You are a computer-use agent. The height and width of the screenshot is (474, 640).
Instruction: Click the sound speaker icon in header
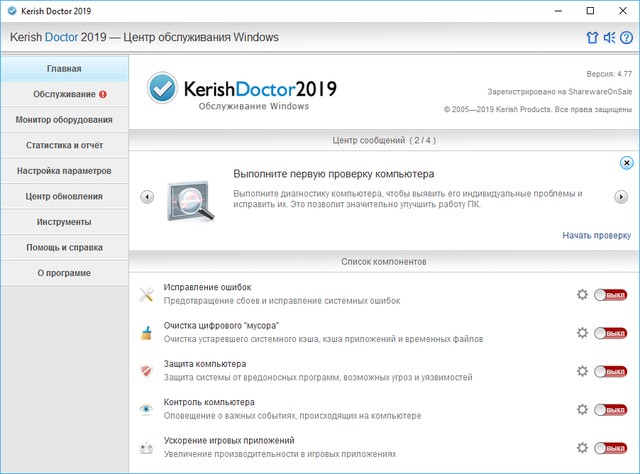608,38
